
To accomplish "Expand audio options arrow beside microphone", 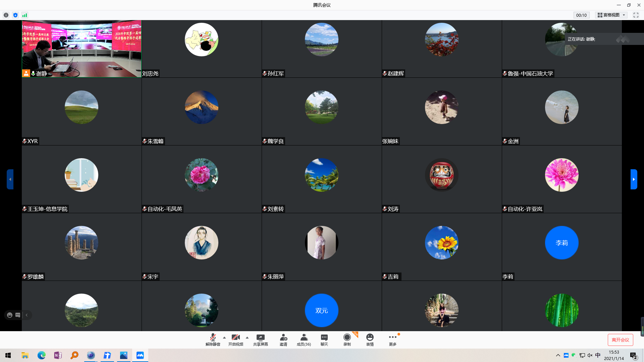I will coord(224,338).
